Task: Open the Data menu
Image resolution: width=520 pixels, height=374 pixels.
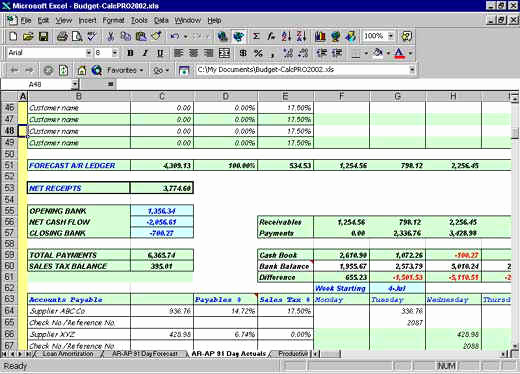Action: click(x=161, y=21)
